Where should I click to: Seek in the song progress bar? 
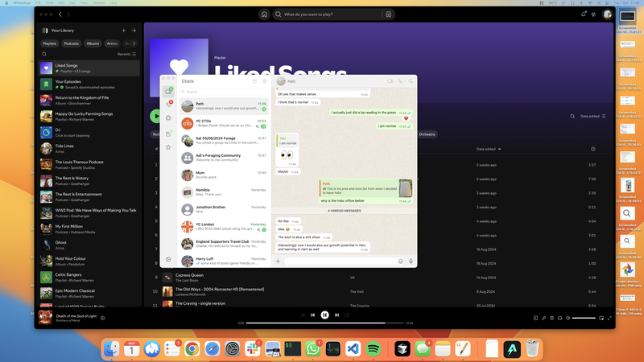[324, 323]
